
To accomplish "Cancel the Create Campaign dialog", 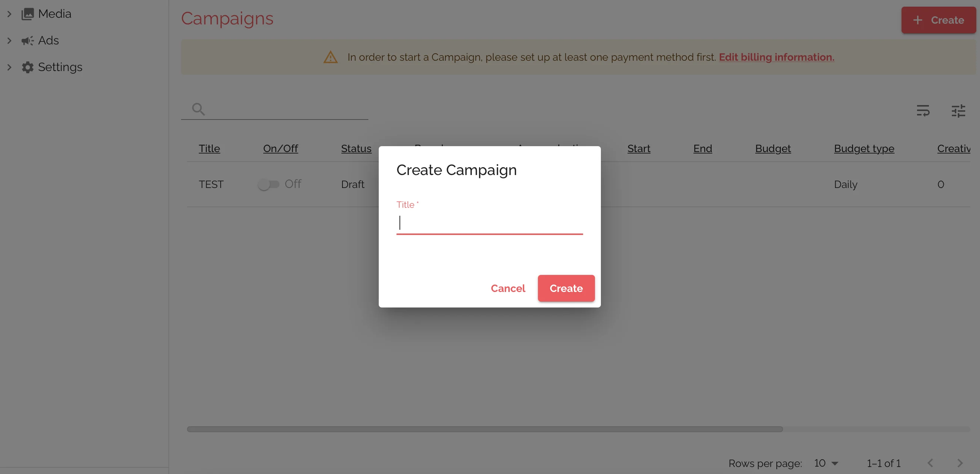I will (x=508, y=288).
